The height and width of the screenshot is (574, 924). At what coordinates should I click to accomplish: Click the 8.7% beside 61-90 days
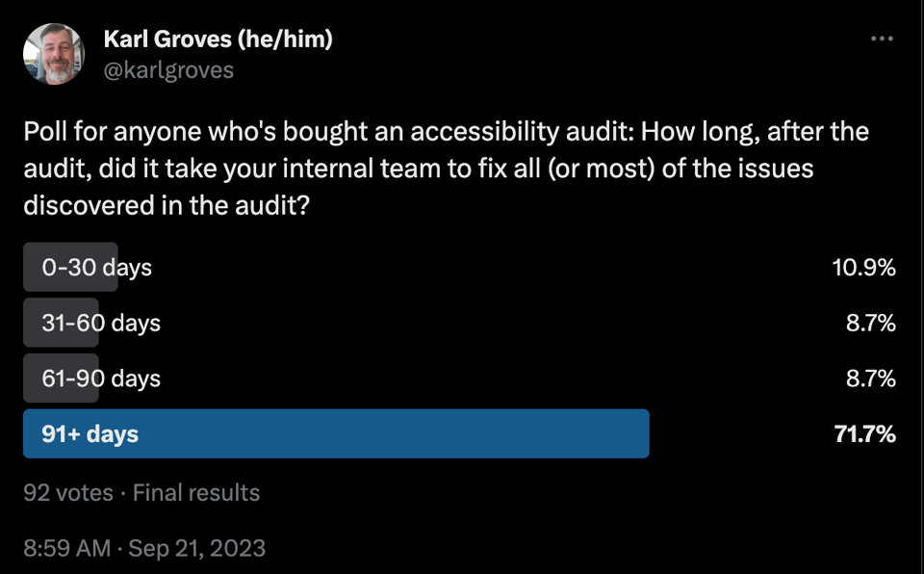click(871, 378)
